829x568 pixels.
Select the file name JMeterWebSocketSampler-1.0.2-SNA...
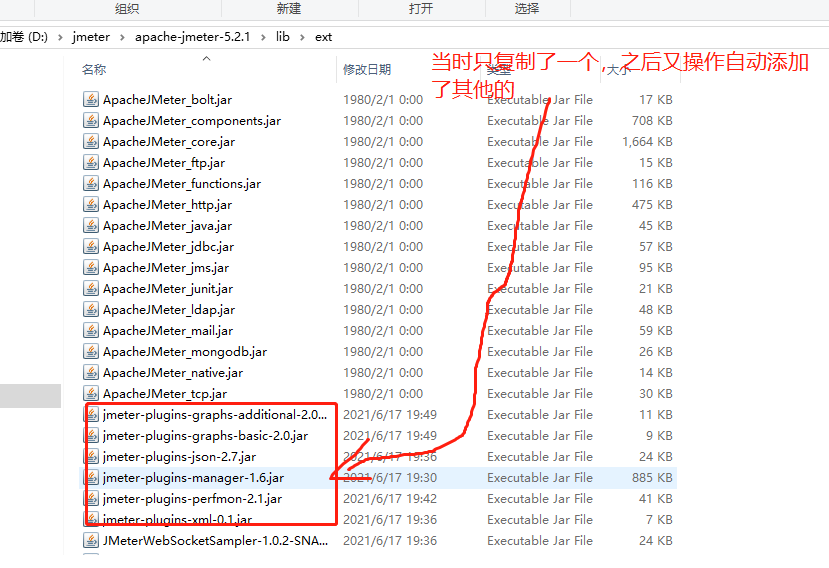pos(215,540)
